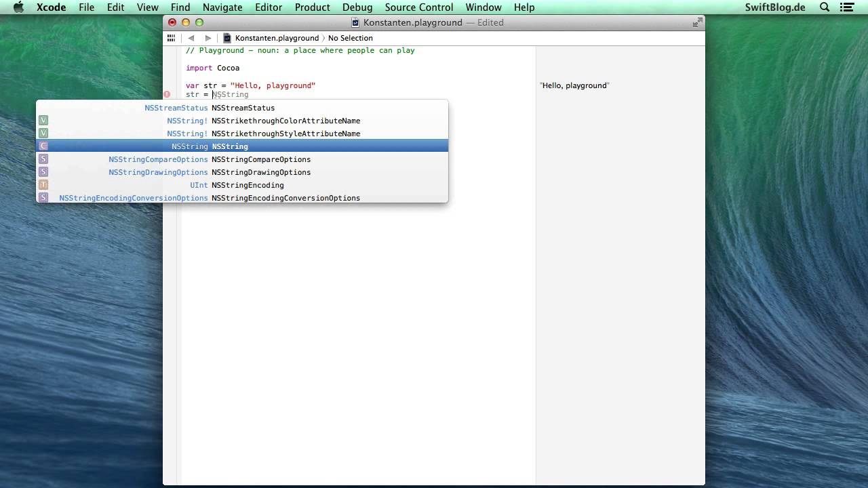Viewport: 868px width, 488px height.
Task: Click the import Cocoa line
Action: [213, 68]
